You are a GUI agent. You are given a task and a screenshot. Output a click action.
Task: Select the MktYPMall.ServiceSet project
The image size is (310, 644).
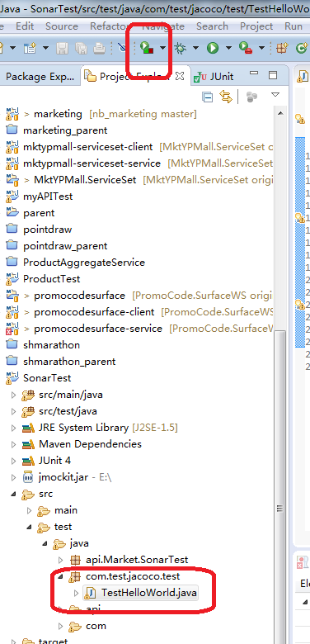(x=85, y=180)
